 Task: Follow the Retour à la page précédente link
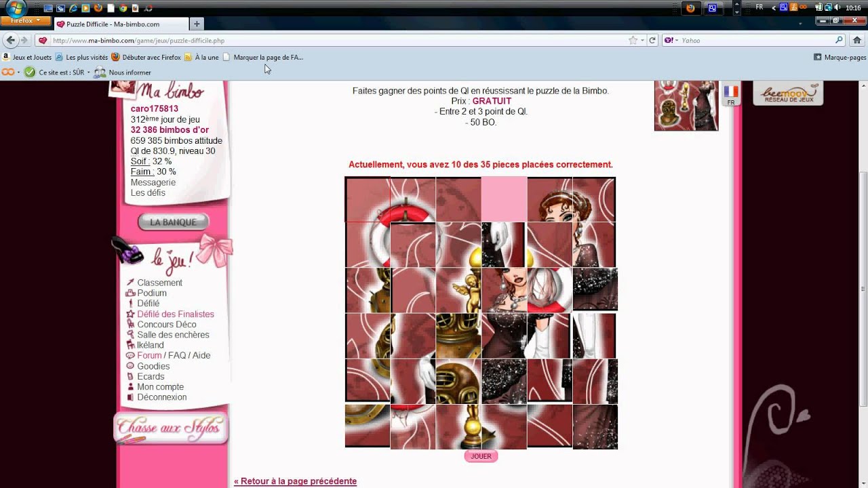point(295,481)
